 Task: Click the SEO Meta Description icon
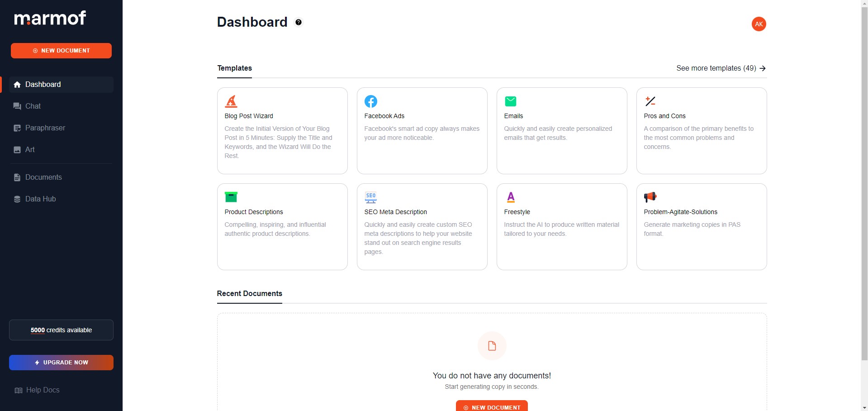[x=371, y=197]
